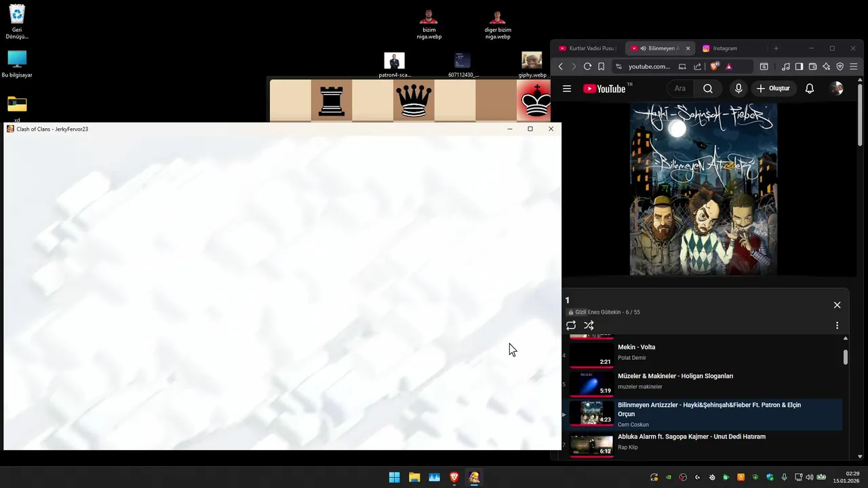Screen dimensions: 868x488
Task: Click the youtube.com address bar
Action: pos(649,66)
